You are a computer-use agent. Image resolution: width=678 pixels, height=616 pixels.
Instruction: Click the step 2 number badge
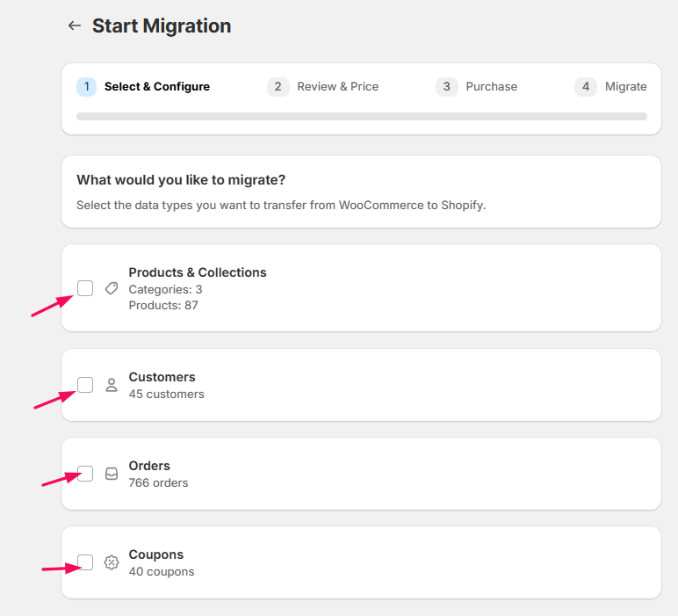point(278,86)
